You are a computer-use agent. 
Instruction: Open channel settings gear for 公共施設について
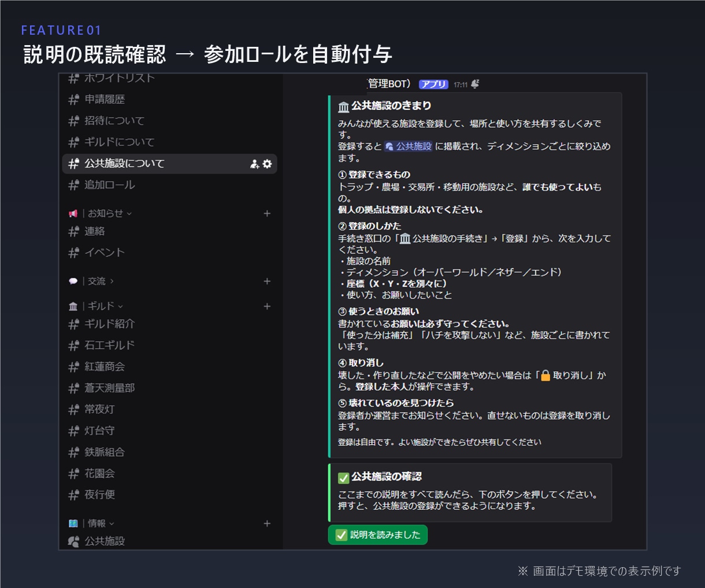(x=267, y=164)
